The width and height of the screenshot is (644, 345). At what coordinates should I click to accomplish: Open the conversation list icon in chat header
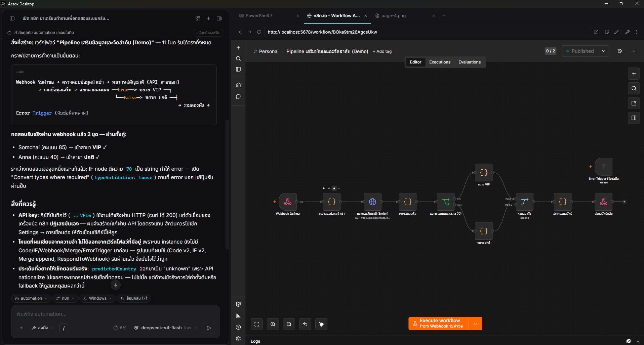pyautogui.click(x=198, y=18)
